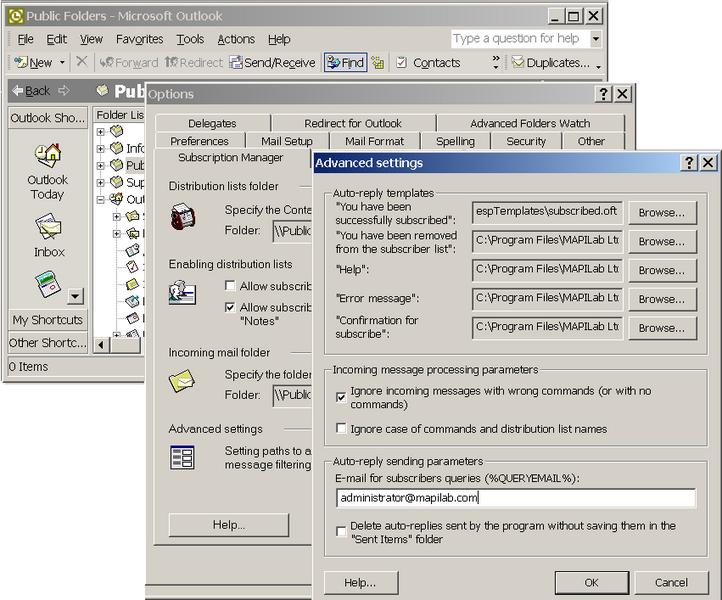
Task: Click the Advanced settings list icon in Options
Action: click(x=182, y=457)
